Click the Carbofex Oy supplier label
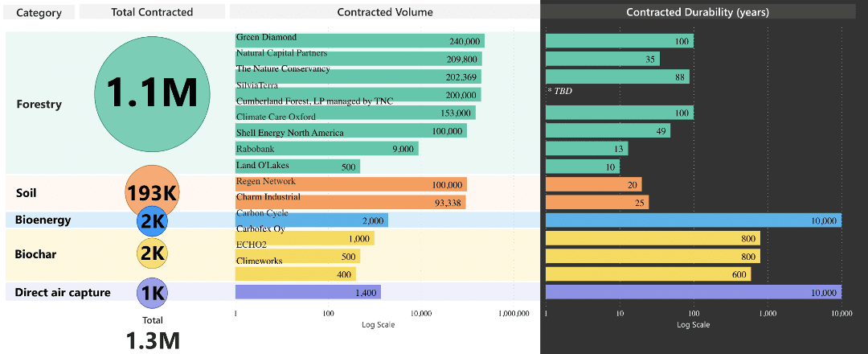Screen dimensions: 868x354 [260, 228]
